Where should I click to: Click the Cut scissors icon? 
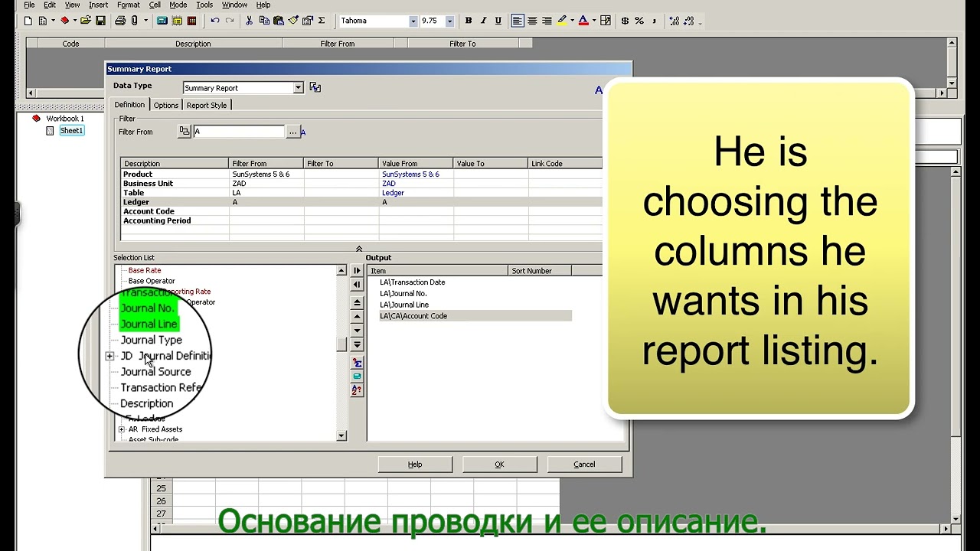click(x=249, y=21)
